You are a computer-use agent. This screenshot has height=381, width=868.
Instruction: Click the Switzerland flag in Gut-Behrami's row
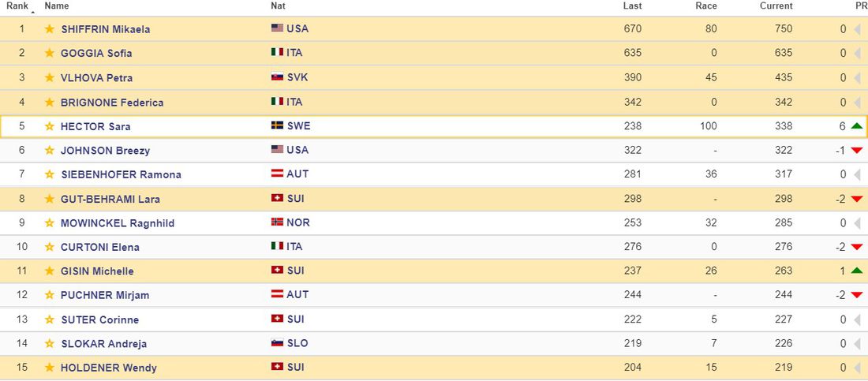277,198
